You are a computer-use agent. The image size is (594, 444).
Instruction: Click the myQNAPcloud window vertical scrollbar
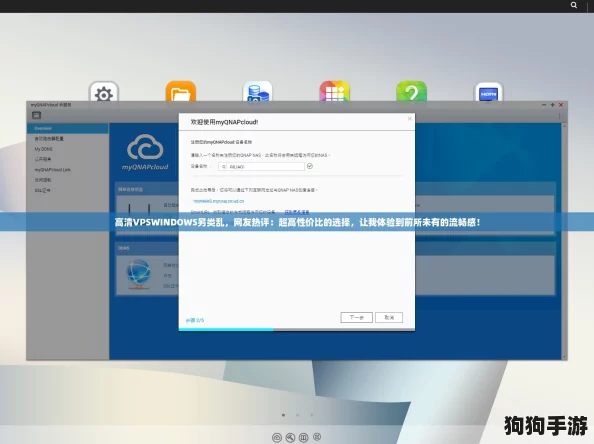(x=564, y=241)
